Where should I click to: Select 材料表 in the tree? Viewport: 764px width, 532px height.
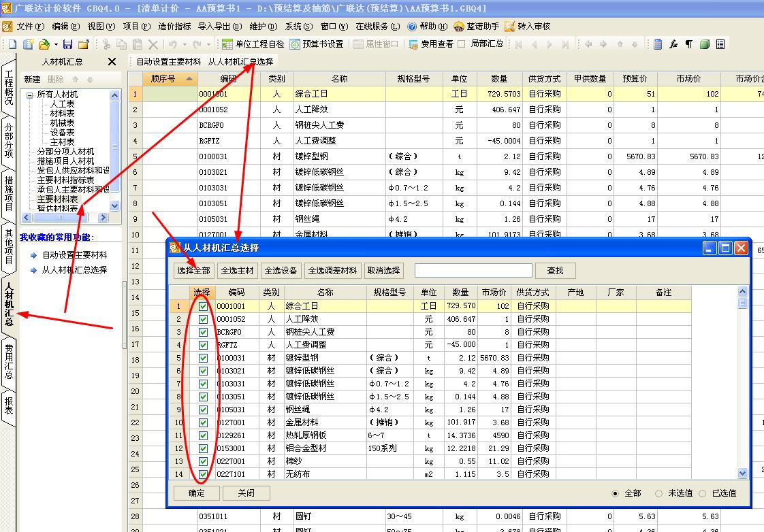click(63, 114)
